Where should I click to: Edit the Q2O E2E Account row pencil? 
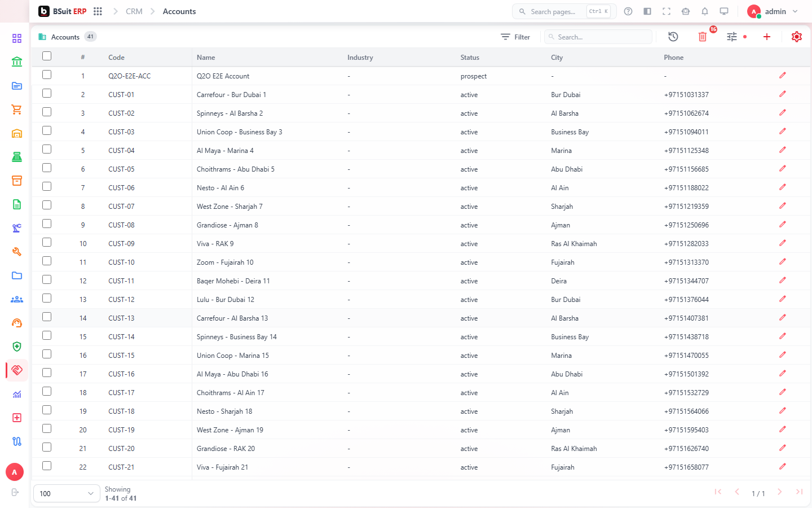783,75
